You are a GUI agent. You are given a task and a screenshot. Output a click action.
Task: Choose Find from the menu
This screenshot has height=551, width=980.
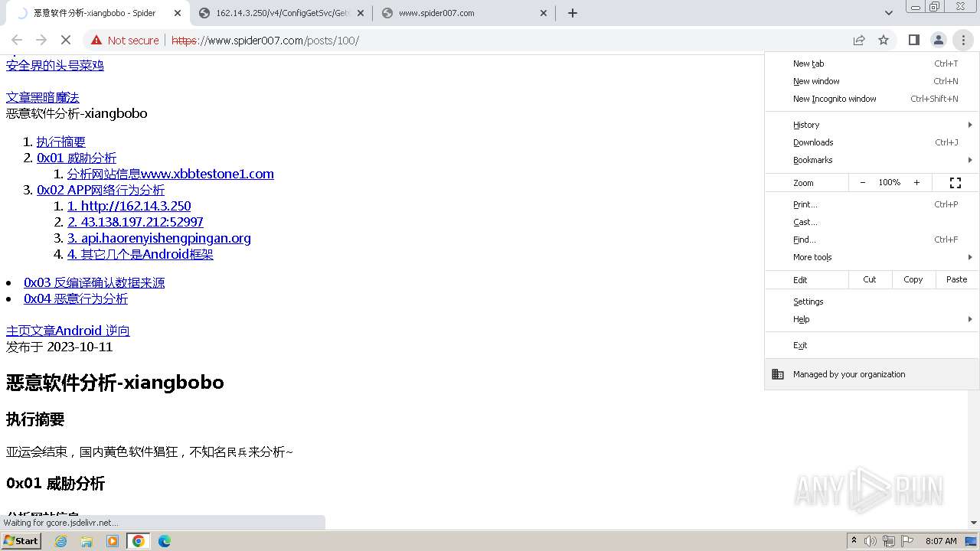[x=872, y=240]
